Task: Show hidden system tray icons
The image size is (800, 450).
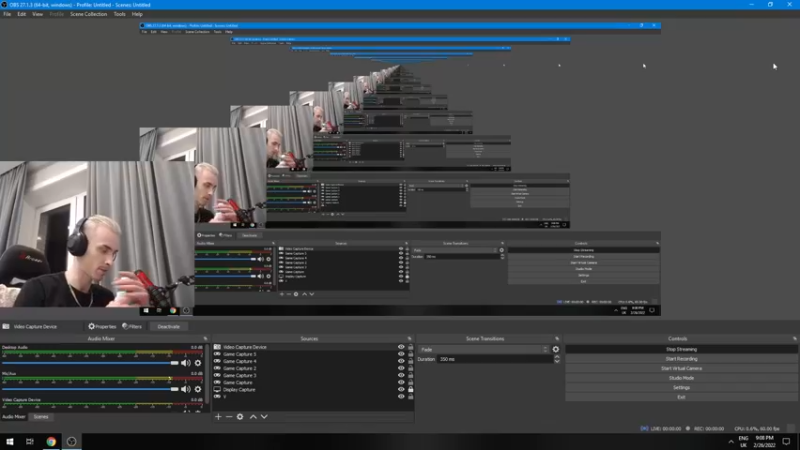Action: coord(731,442)
